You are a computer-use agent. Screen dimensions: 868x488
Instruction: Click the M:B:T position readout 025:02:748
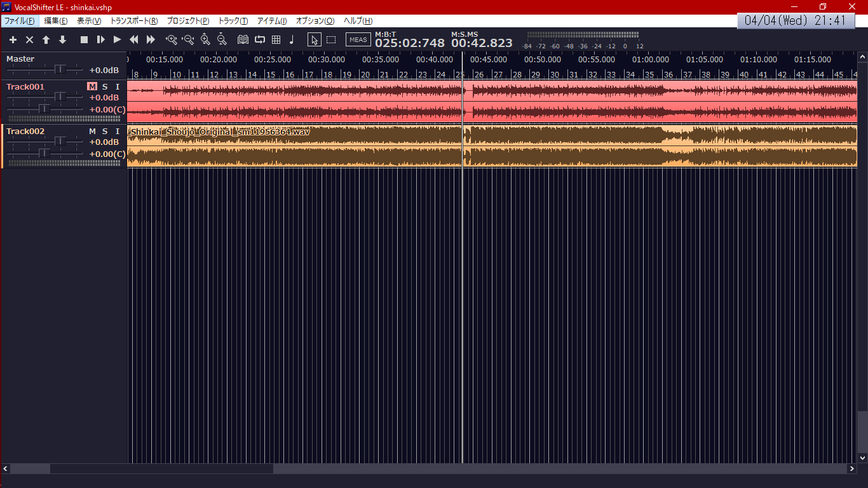coord(410,43)
